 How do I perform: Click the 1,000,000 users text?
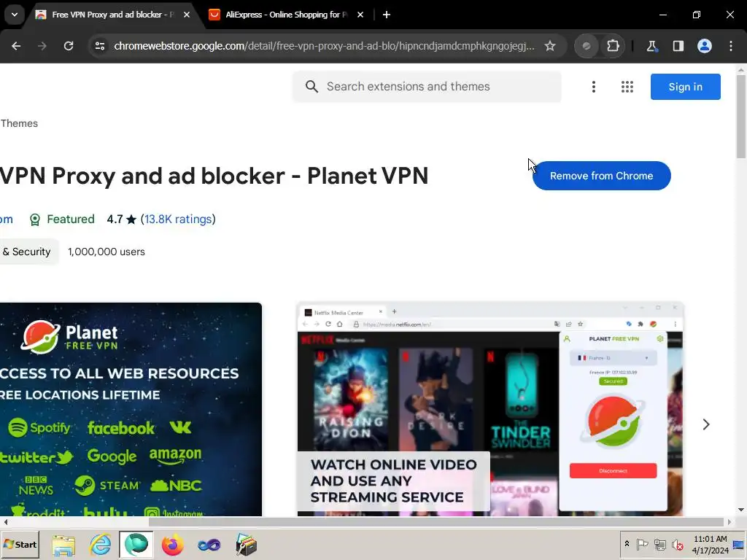click(x=107, y=252)
